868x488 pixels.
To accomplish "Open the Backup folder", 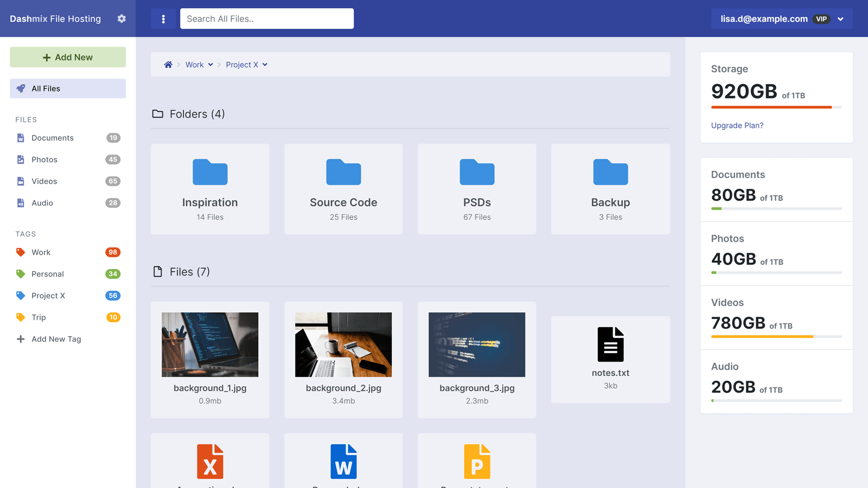I will 610,189.
